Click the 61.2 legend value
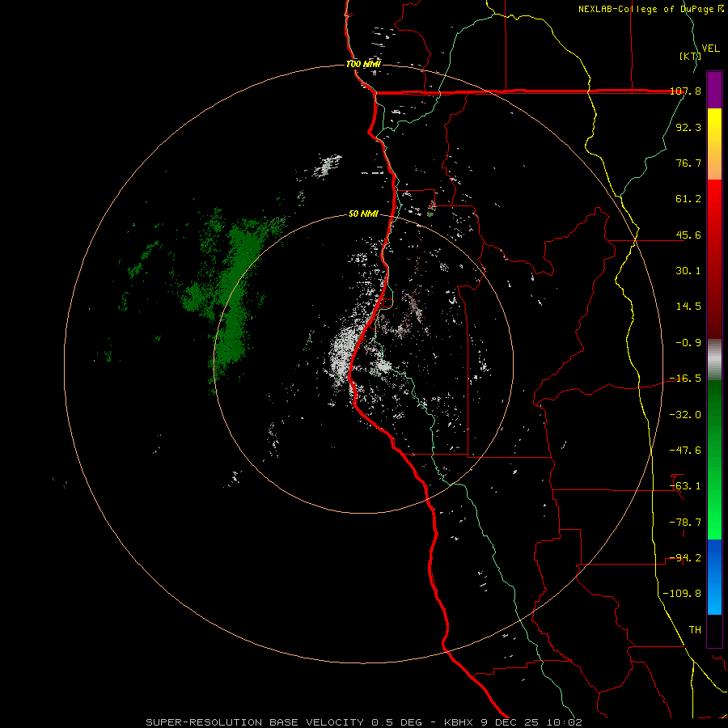Viewport: 728px width, 728px height. (688, 199)
